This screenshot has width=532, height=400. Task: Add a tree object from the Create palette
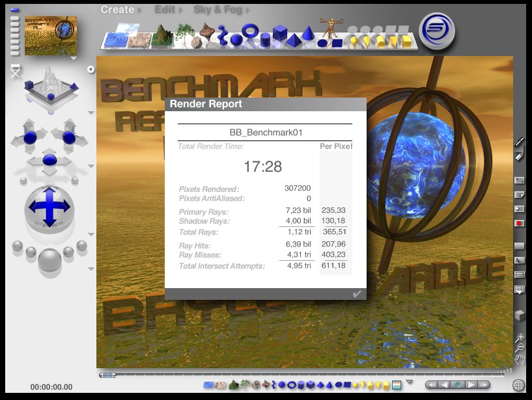(185, 33)
